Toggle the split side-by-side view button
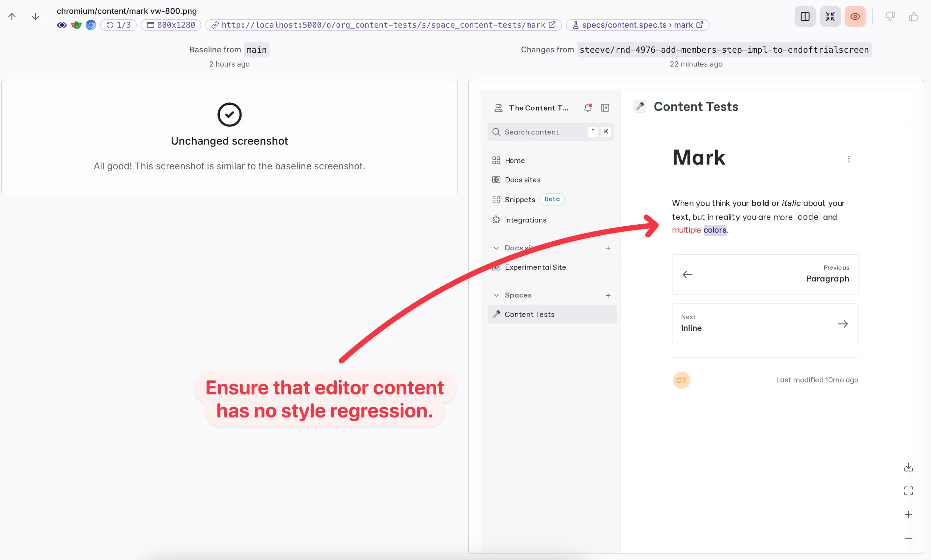Viewport: 931px width, 560px height. 805,16
